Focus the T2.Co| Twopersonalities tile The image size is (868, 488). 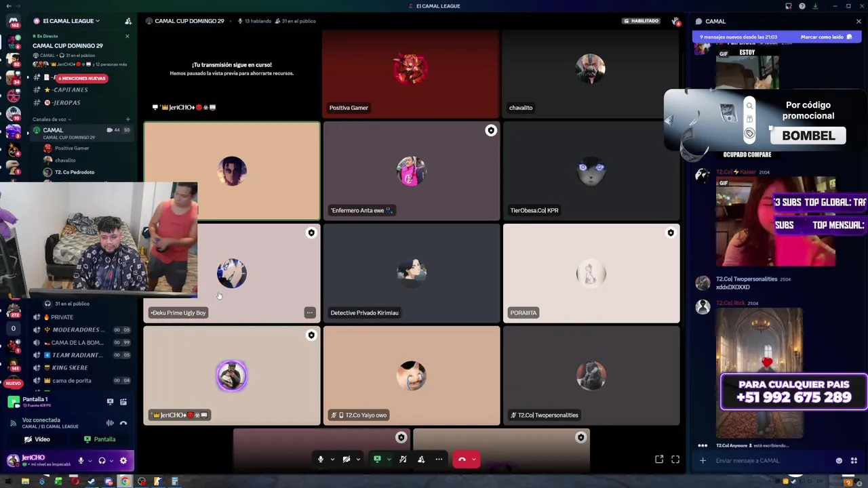(x=591, y=375)
